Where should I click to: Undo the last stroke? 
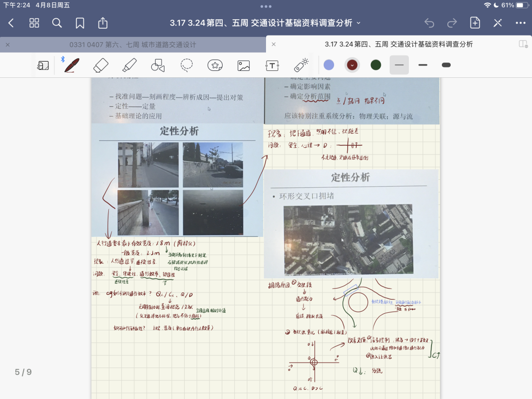click(x=429, y=23)
